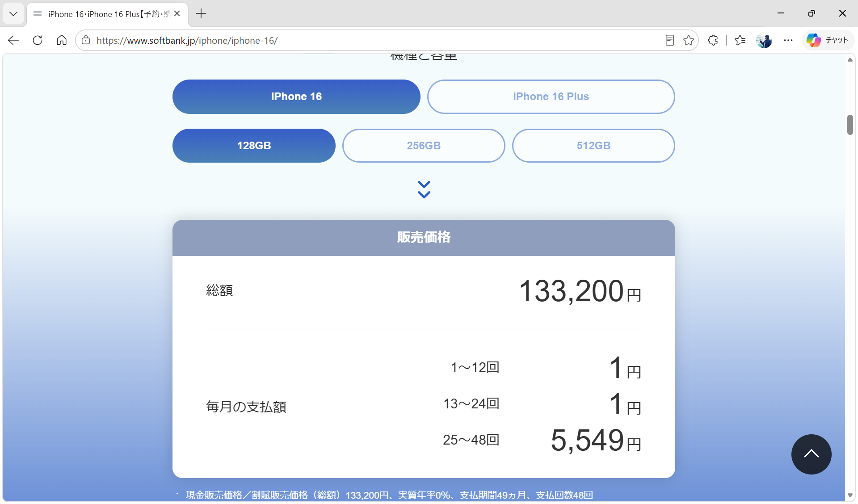Click the 25～48回 payment row label
858x504 pixels.
[471, 440]
